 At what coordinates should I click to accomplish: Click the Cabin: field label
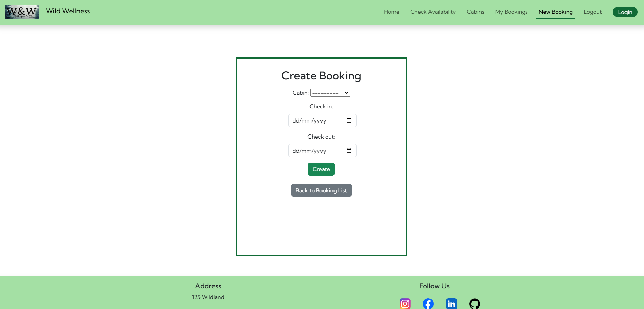[301, 93]
